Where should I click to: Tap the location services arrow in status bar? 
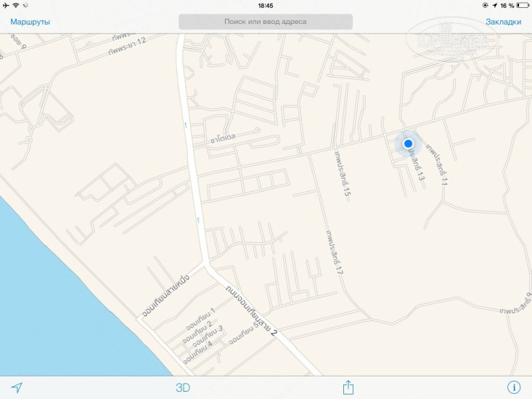pos(495,5)
